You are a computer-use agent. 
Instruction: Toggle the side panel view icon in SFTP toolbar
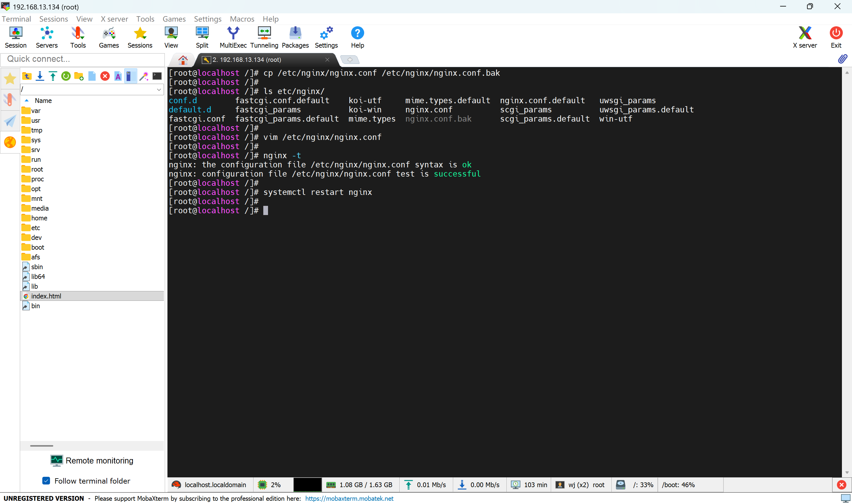pos(130,76)
